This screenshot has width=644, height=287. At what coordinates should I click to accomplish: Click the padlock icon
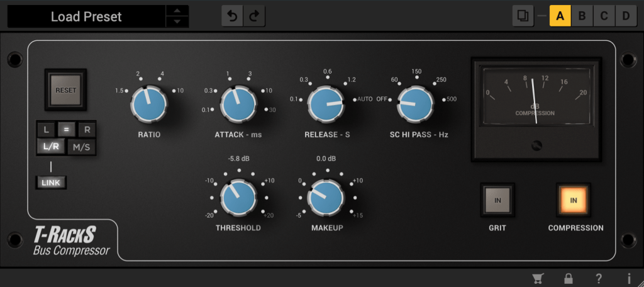pos(569,278)
